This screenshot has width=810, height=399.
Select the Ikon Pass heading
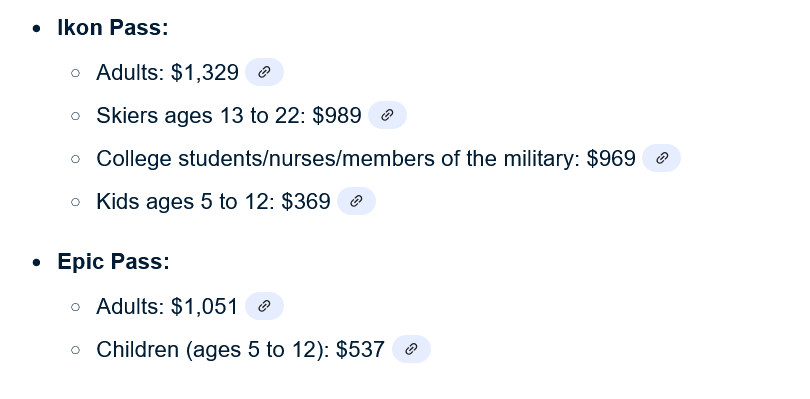(113, 27)
